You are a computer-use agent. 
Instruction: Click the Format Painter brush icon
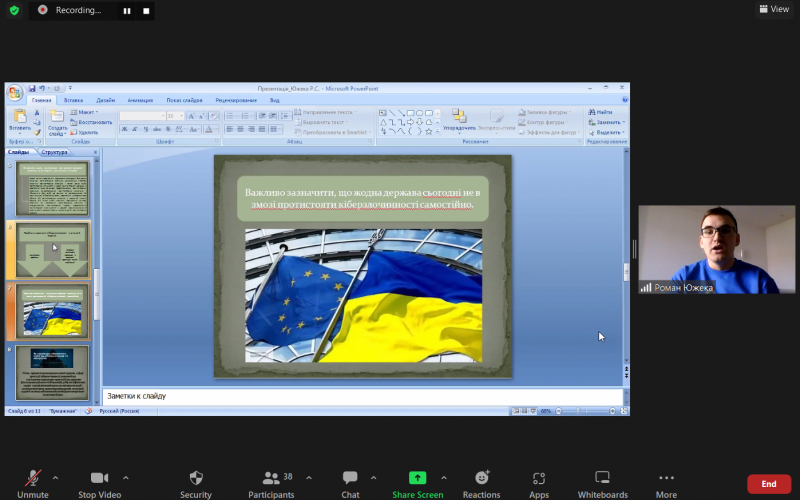pos(37,132)
